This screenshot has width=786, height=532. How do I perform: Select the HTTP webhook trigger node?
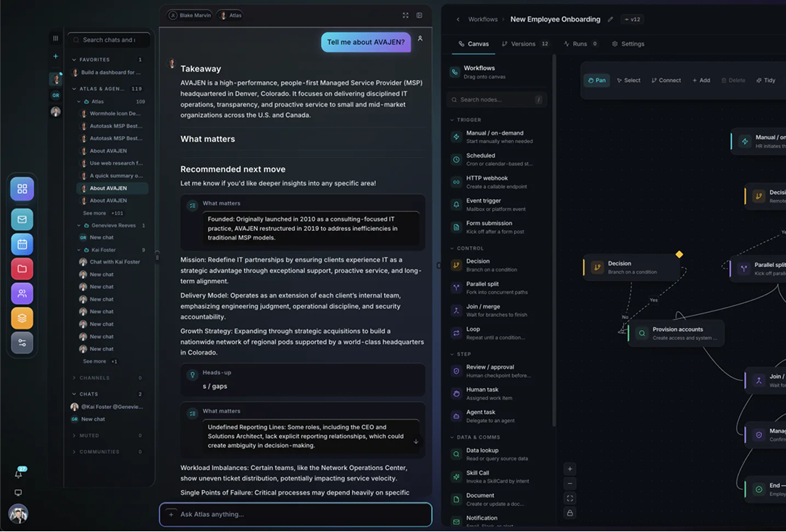point(496,182)
